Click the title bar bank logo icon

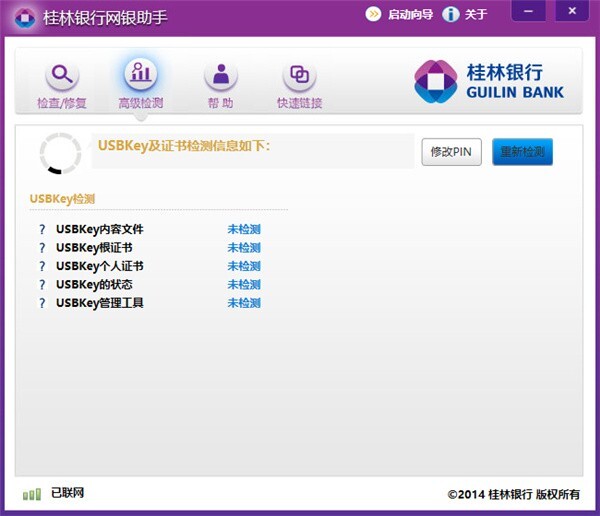pos(25,17)
